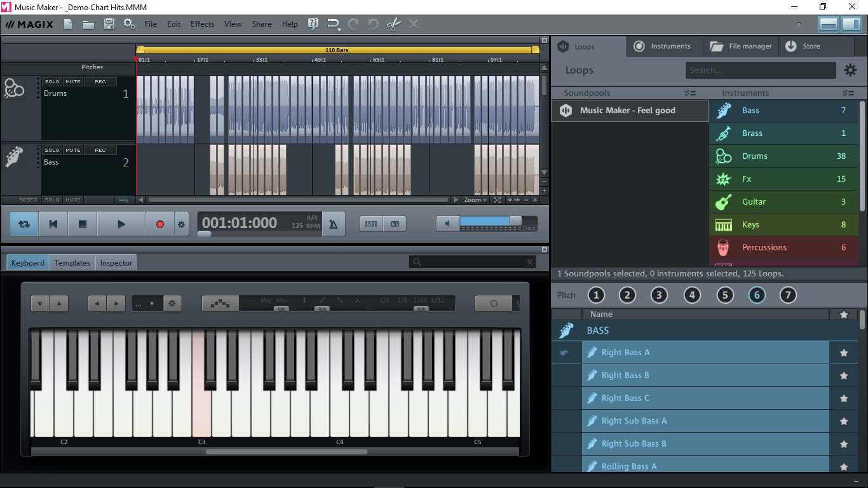Open the Inspector tab
This screenshot has width=868, height=488.
tap(116, 262)
